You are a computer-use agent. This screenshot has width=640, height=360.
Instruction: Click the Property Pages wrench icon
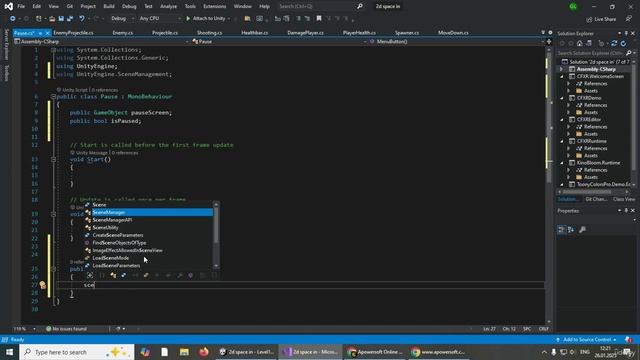click(x=582, y=230)
